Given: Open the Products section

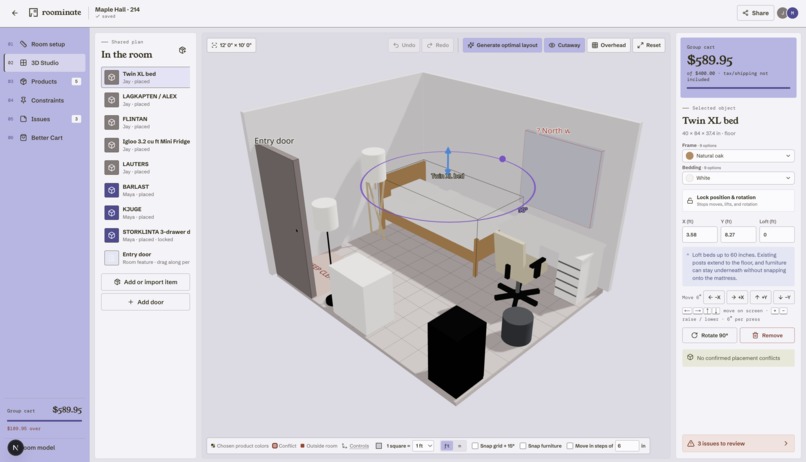Looking at the screenshot, I should 44,81.
